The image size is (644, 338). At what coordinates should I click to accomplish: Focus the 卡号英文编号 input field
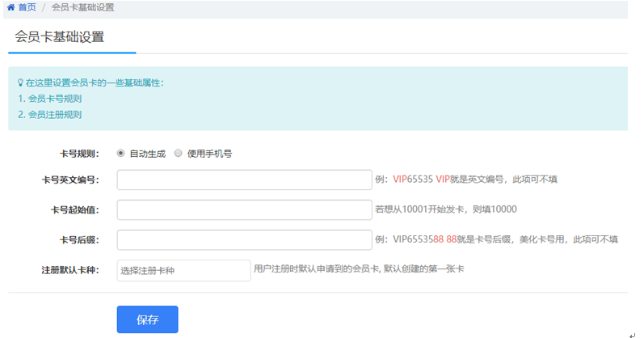tap(244, 180)
